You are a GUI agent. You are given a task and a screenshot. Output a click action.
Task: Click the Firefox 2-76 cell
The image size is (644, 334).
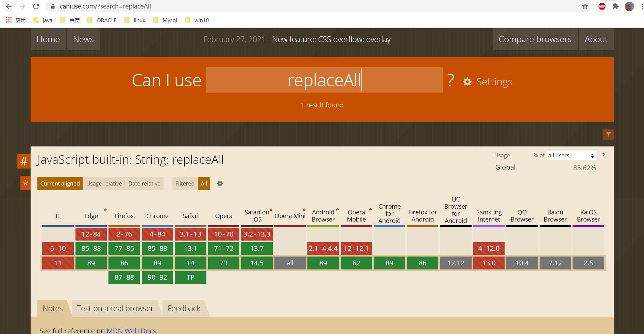[x=124, y=234]
